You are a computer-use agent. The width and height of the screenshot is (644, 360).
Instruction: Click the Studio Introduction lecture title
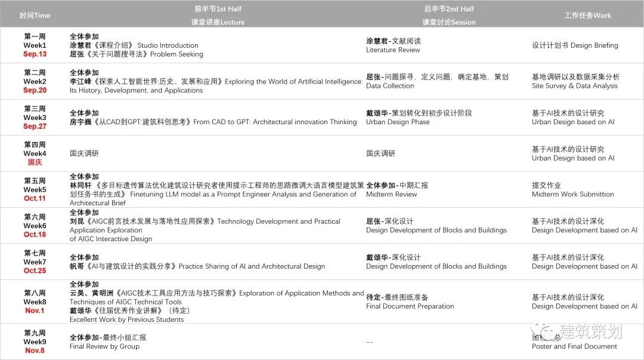coord(168,45)
